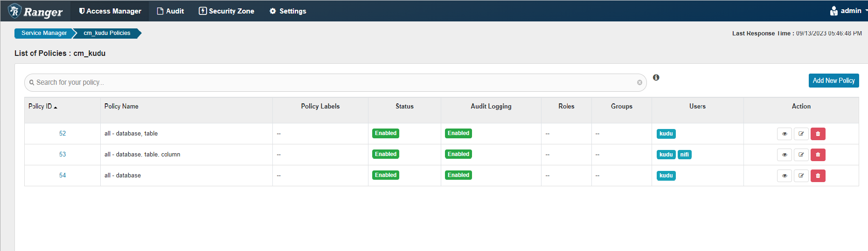Show search info tooltip icon
The width and height of the screenshot is (868, 251).
[656, 77]
